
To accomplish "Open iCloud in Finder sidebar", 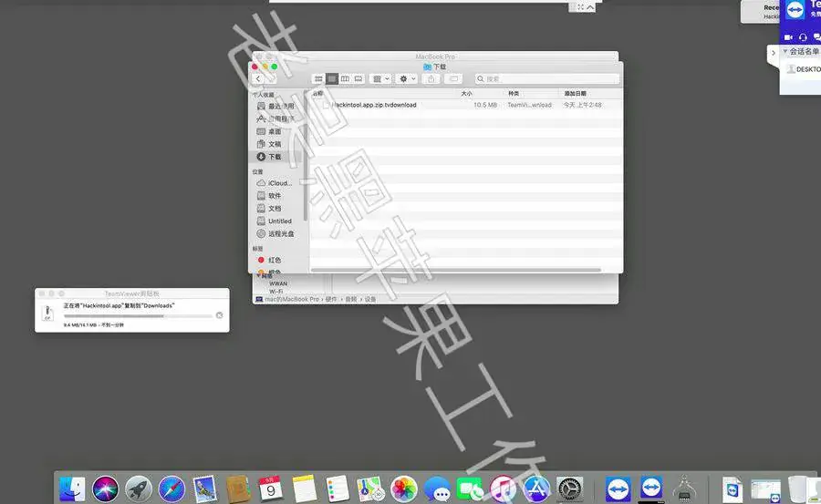I will point(275,183).
